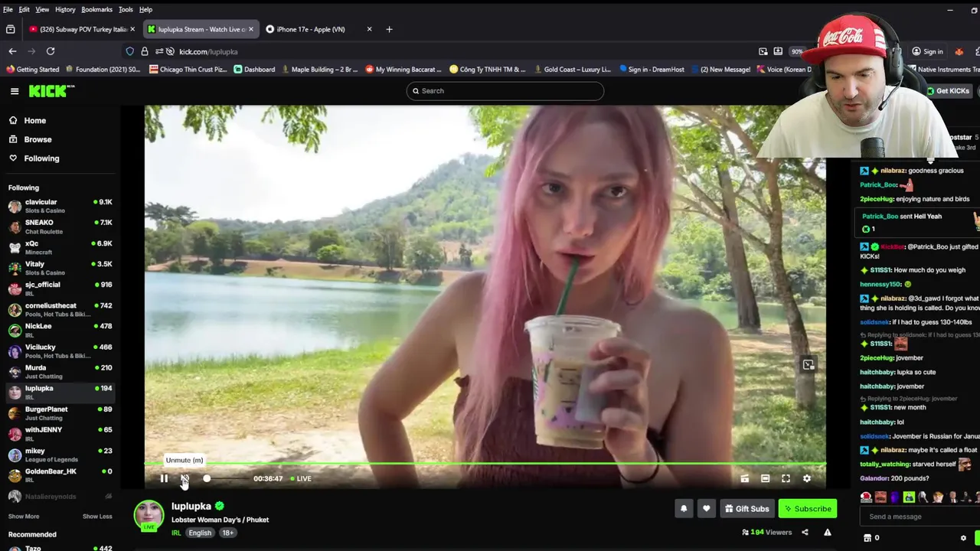Screen dimensions: 980x551
Task: Click the Get KICKs button
Action: (948, 91)
